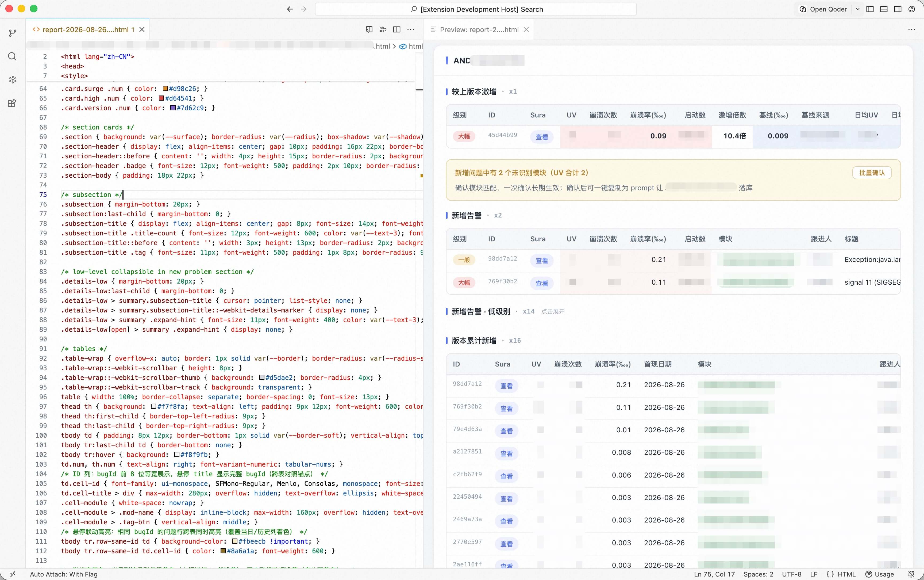Open preview to the side icon
The width and height of the screenshot is (924, 580).
coord(369,29)
